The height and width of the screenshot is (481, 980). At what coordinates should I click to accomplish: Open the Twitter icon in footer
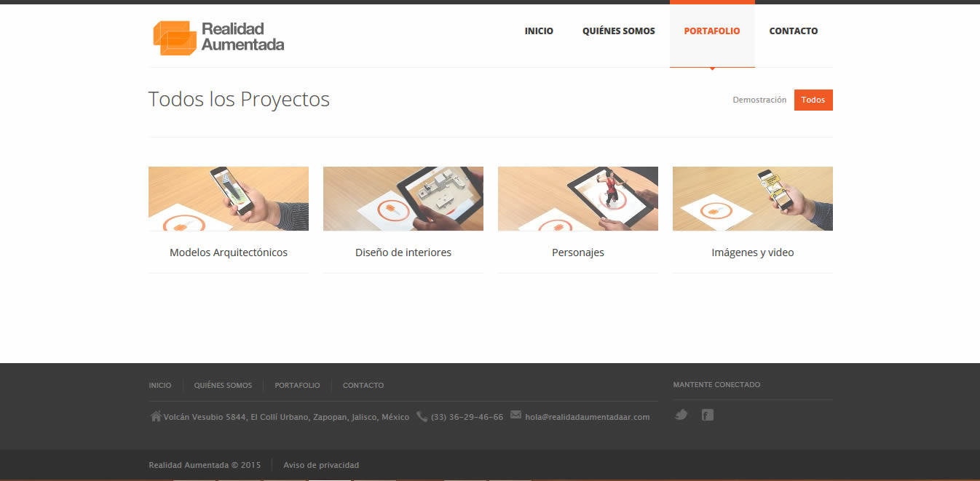tap(681, 415)
